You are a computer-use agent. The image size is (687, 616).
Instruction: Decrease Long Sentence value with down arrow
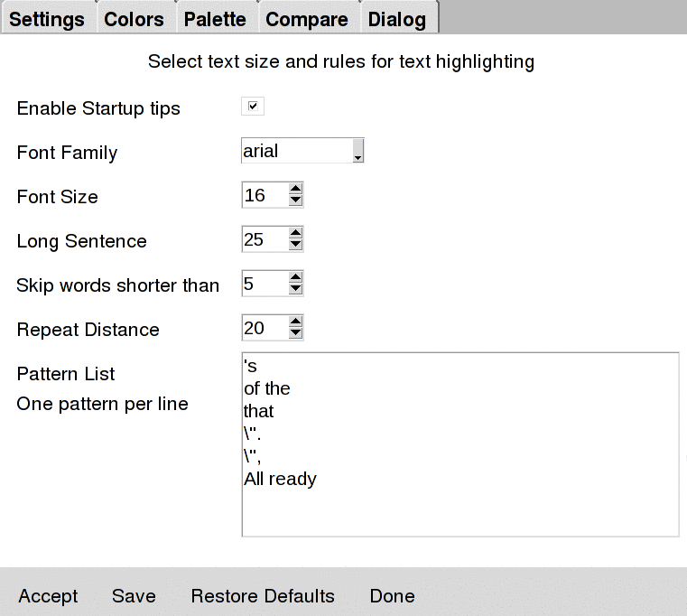click(x=296, y=245)
